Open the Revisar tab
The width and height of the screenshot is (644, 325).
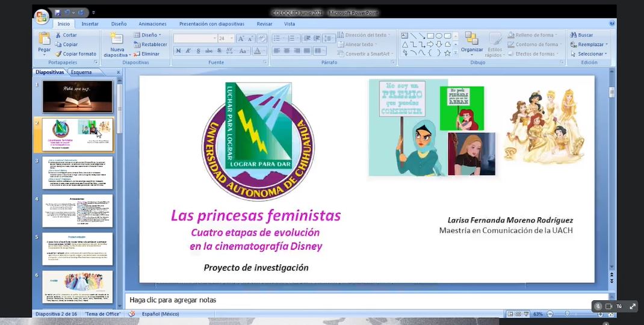point(264,24)
